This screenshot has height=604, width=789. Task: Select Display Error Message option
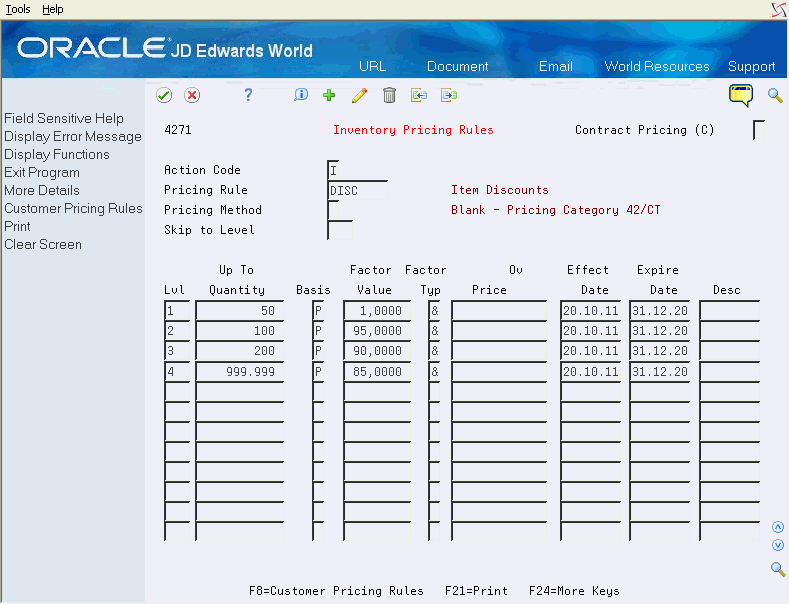point(73,136)
